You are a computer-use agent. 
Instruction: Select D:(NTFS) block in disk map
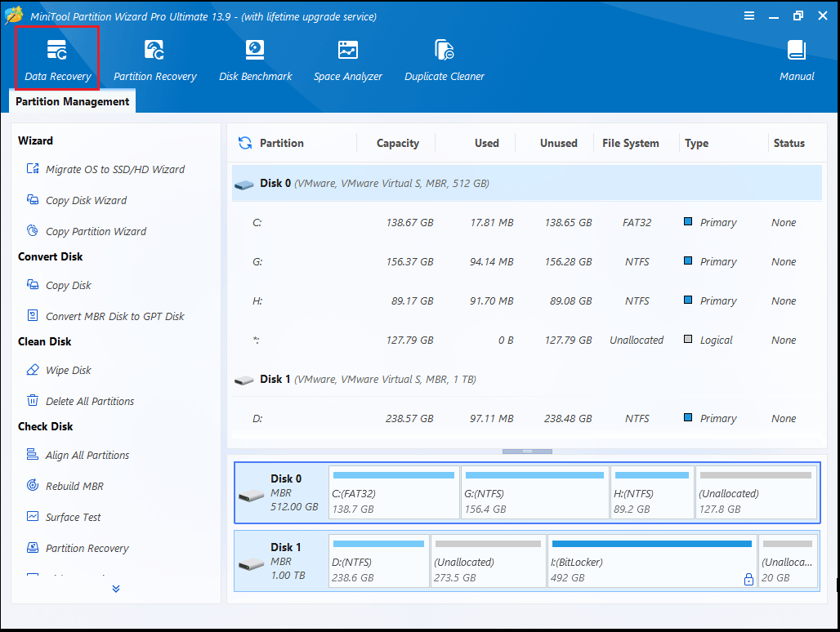point(379,561)
